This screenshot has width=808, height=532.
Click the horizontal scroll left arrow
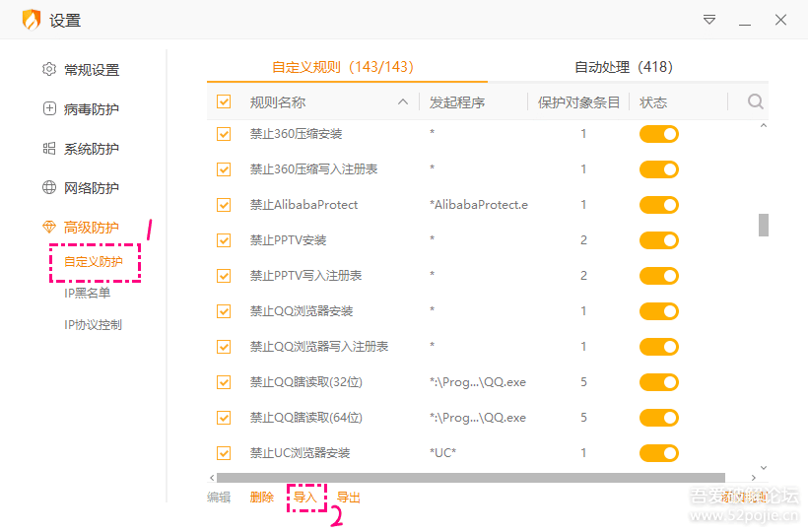coord(212,478)
